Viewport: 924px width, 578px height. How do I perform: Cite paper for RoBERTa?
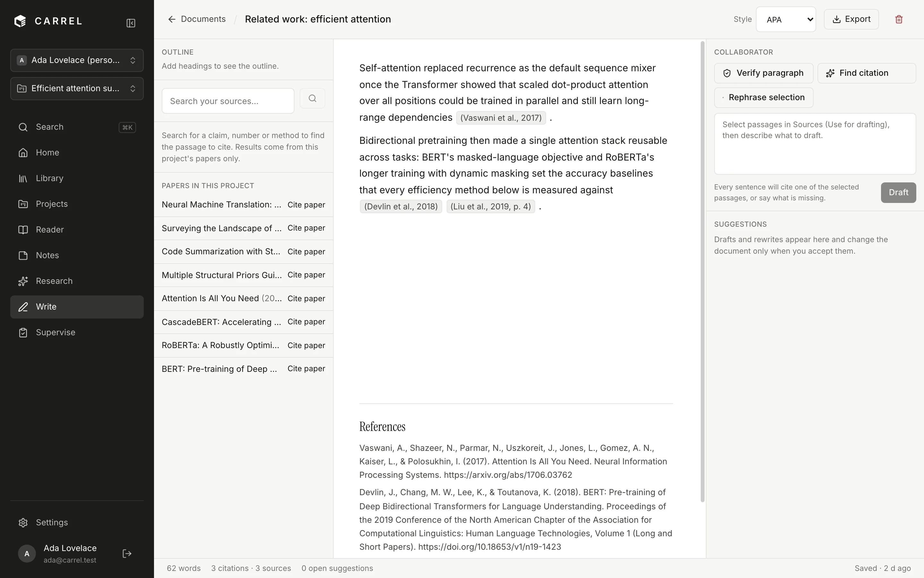tap(306, 346)
